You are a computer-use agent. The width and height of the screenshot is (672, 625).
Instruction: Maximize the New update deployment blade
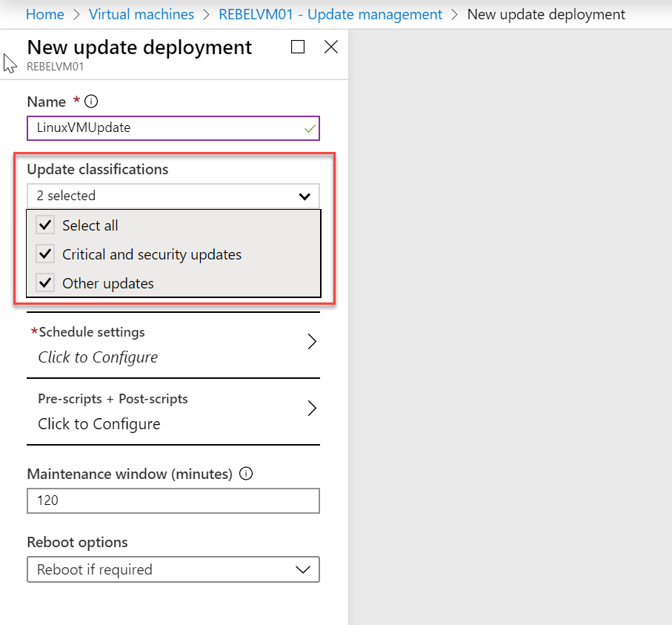[x=298, y=47]
